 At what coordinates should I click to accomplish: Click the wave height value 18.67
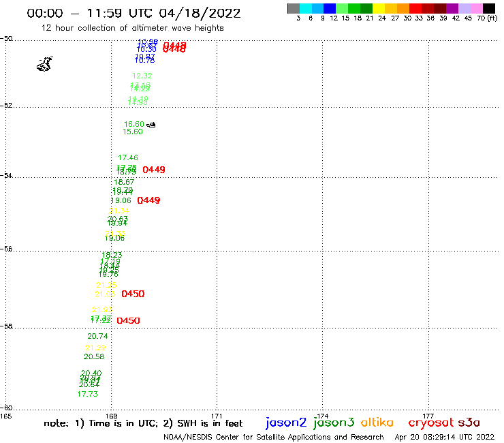point(124,182)
